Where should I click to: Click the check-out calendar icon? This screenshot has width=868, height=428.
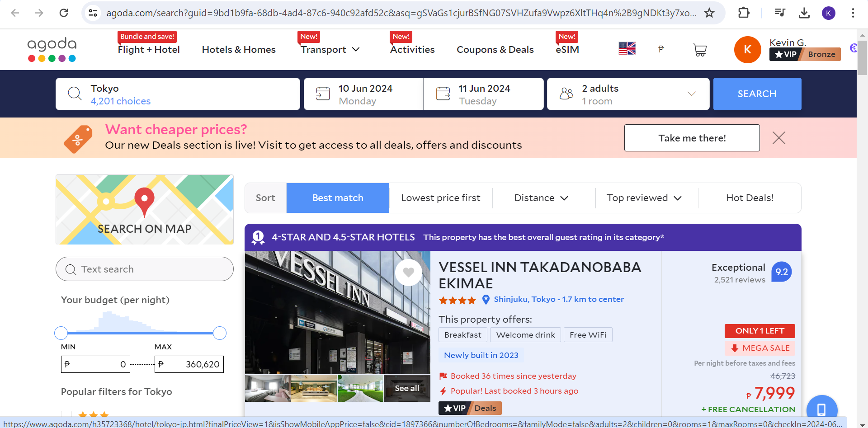tap(443, 94)
